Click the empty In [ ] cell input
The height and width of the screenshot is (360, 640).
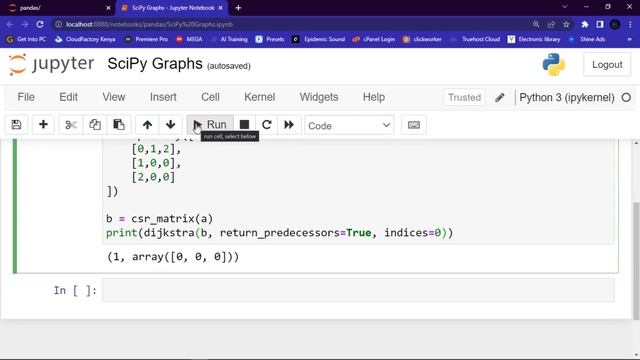(x=358, y=290)
